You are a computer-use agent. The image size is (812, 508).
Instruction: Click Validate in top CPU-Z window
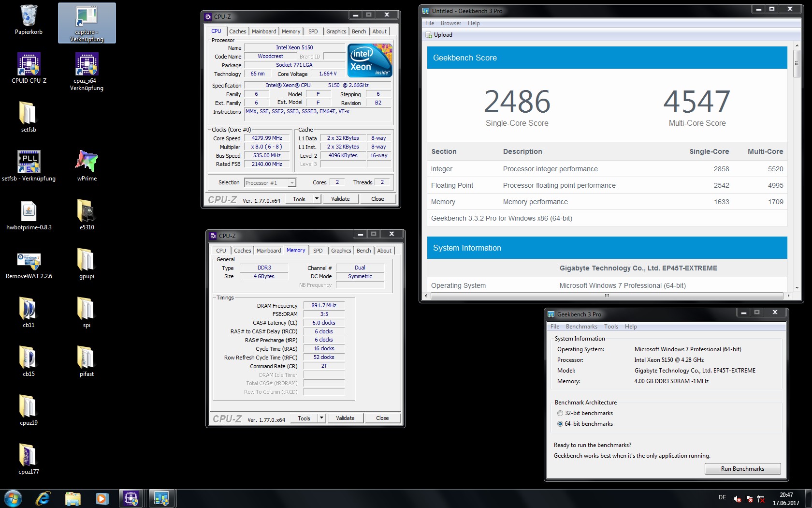340,199
